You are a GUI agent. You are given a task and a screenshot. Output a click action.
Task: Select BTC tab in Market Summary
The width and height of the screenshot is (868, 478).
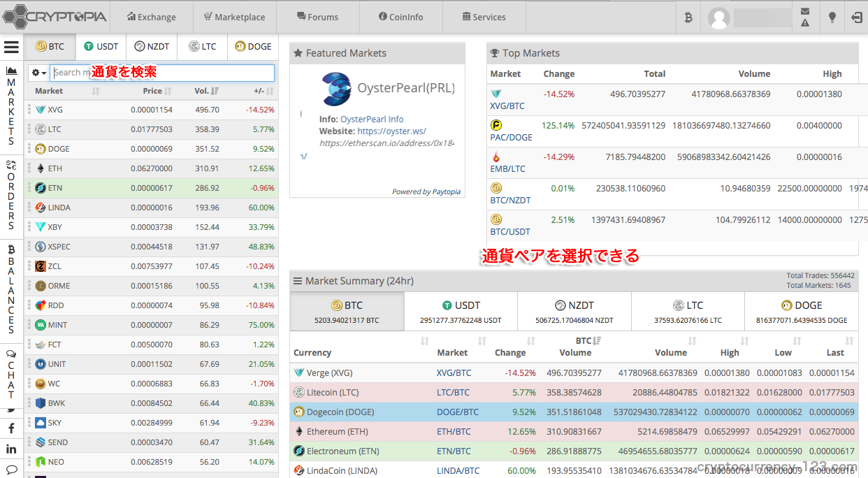[347, 312]
